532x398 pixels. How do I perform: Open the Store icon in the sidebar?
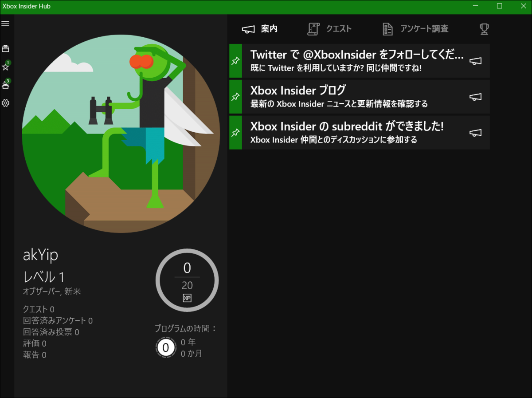coord(5,49)
